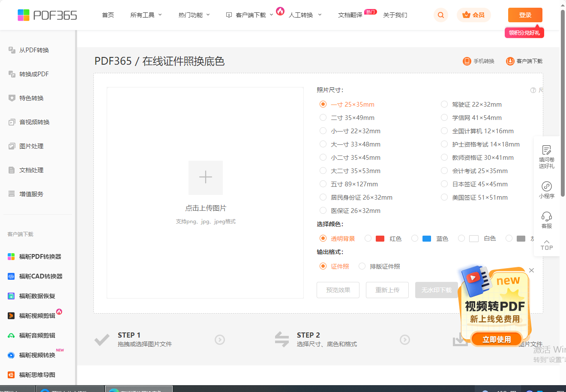The image size is (566, 392).
Task: Click the 会员 membership button
Action: [474, 15]
